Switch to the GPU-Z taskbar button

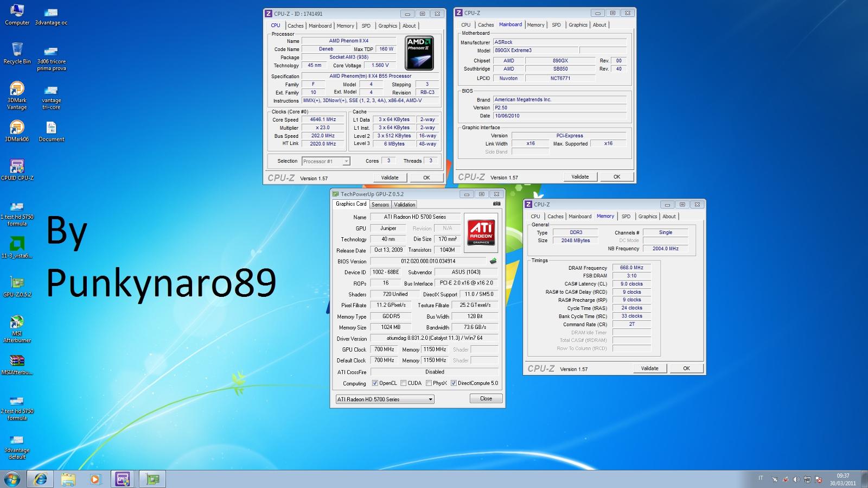click(x=152, y=479)
